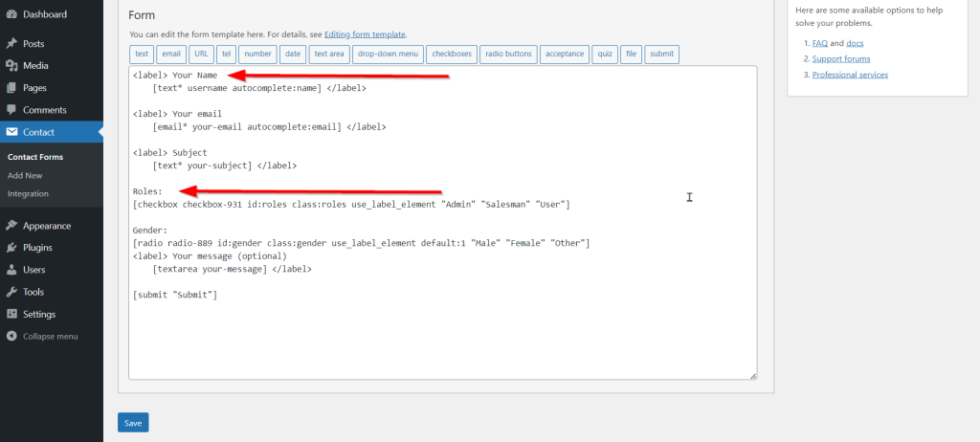Screen dimensions: 980x442
Task: Insert a checkboxes form tag
Action: tap(452, 54)
